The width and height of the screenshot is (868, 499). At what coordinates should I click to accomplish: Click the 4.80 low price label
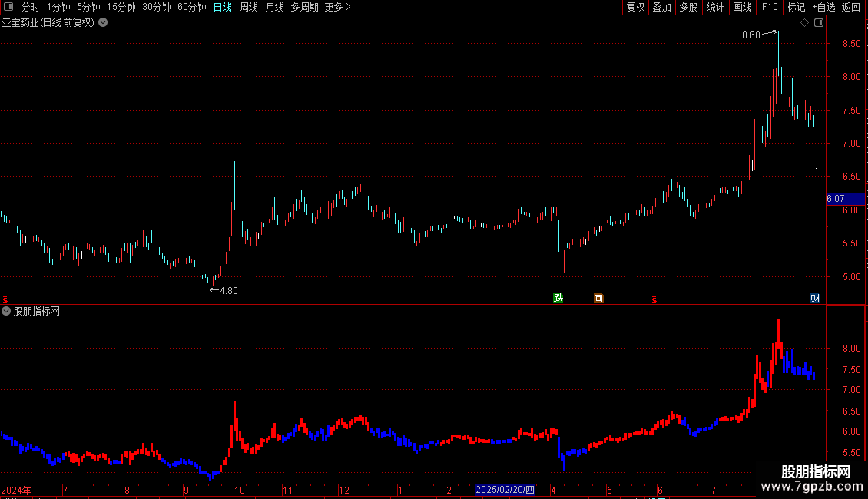(229, 291)
